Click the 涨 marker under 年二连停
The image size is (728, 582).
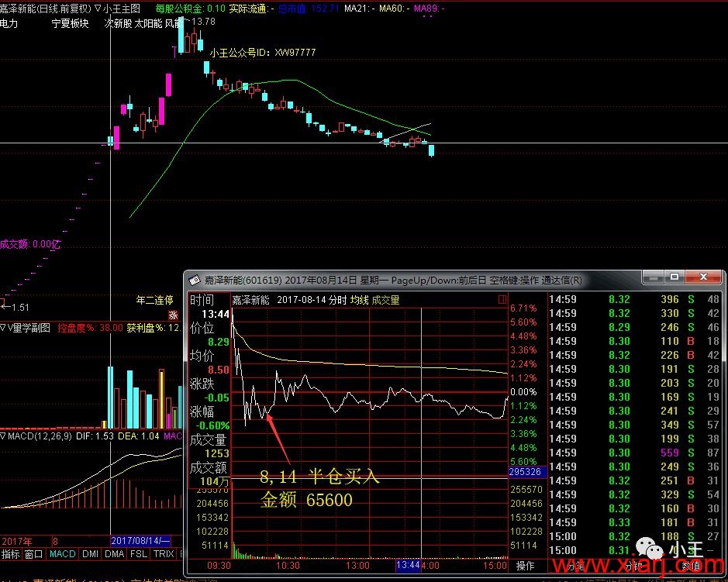[x=173, y=315]
